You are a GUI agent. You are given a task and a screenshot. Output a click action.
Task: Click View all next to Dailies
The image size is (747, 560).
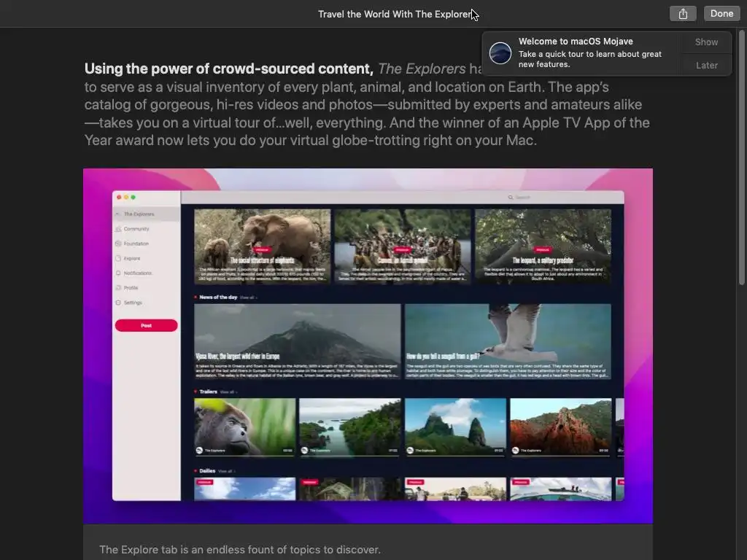226,471
